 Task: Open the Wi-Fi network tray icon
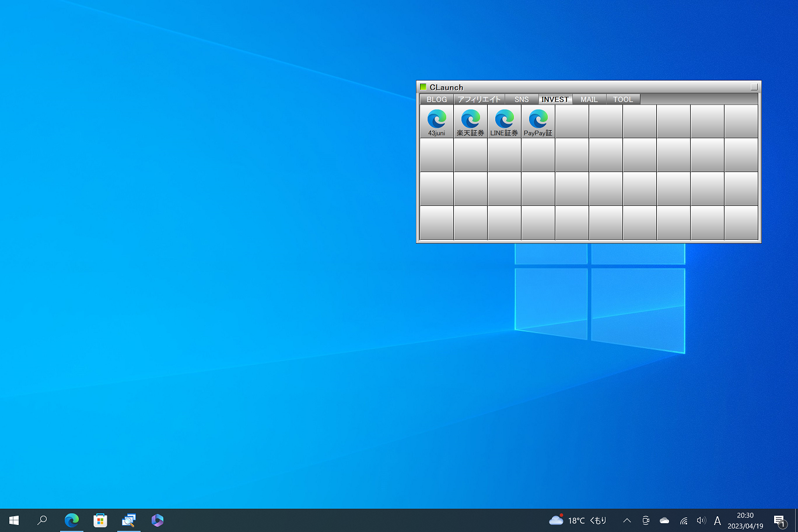tap(683, 520)
